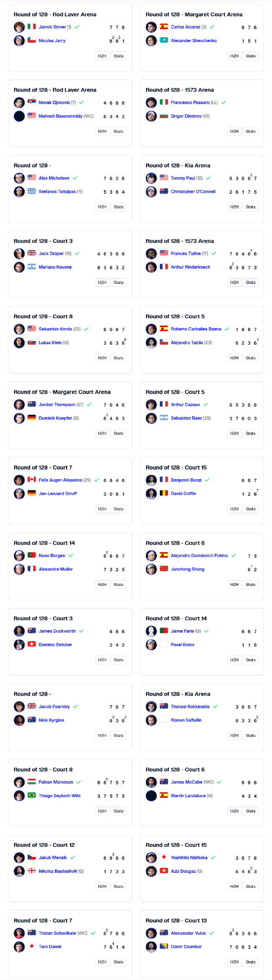Image resolution: width=272 pixels, height=980 pixels.
Task: Click Frances Tiafoe's profile photo
Action: [151, 253]
